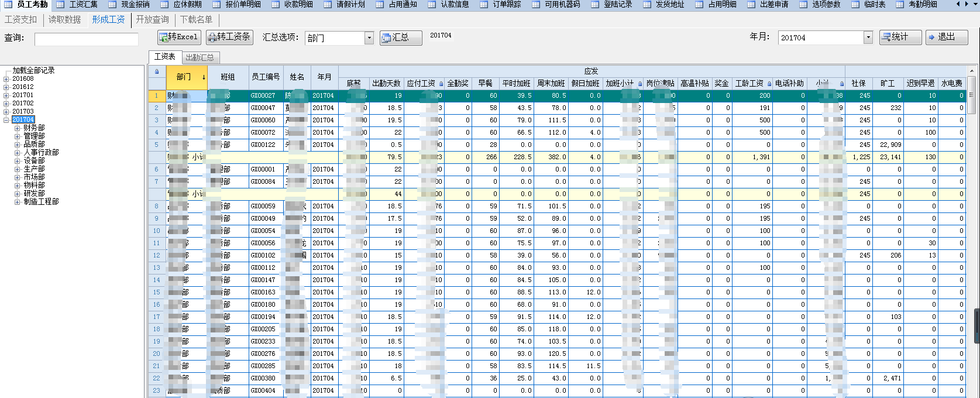Expand the 201703 tree node
This screenshot has width=980, height=398.
(6, 111)
